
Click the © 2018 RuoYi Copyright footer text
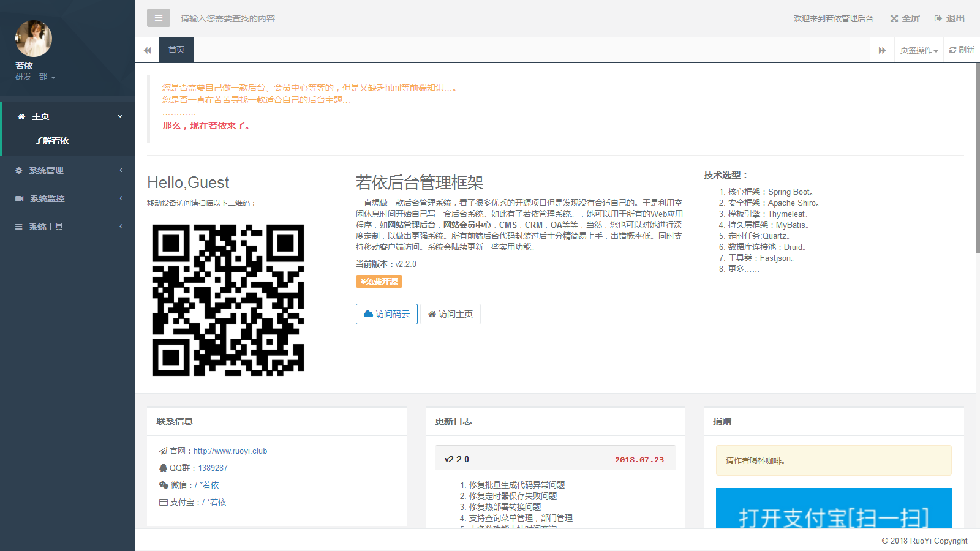924,541
